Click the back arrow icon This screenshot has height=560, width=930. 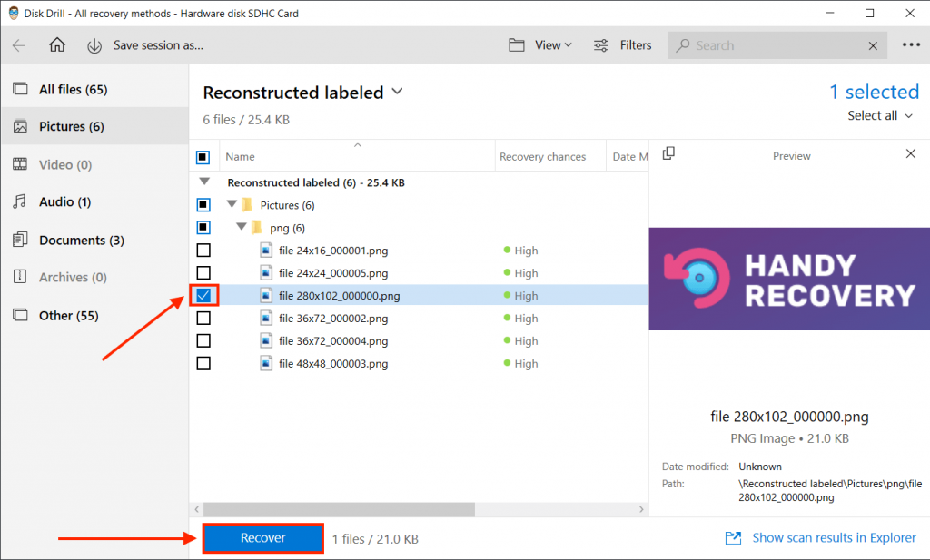19,45
